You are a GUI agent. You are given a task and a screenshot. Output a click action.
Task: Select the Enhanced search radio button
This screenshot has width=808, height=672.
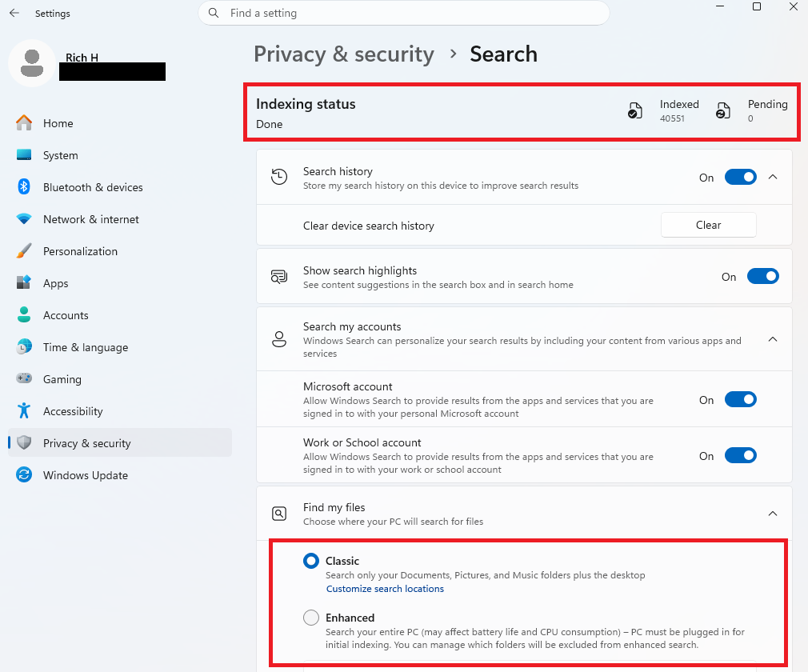click(311, 618)
